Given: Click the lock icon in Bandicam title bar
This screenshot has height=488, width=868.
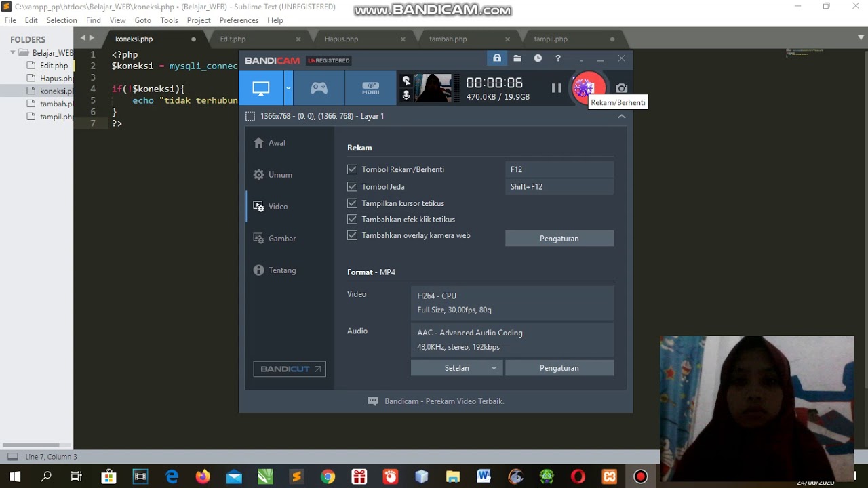Looking at the screenshot, I should 497,58.
